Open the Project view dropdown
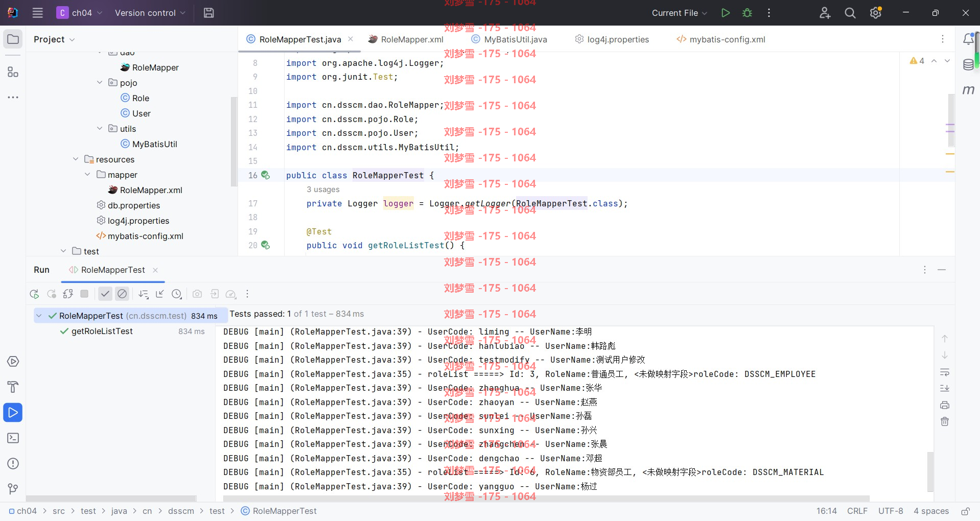Screen dimensions: 980x521 coord(54,39)
